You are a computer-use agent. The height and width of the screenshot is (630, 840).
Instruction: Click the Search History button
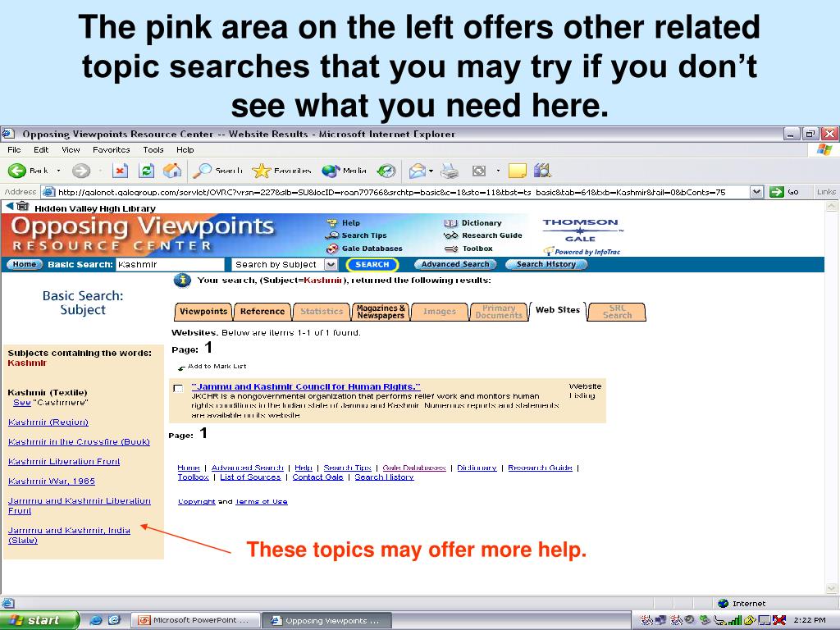coord(546,264)
